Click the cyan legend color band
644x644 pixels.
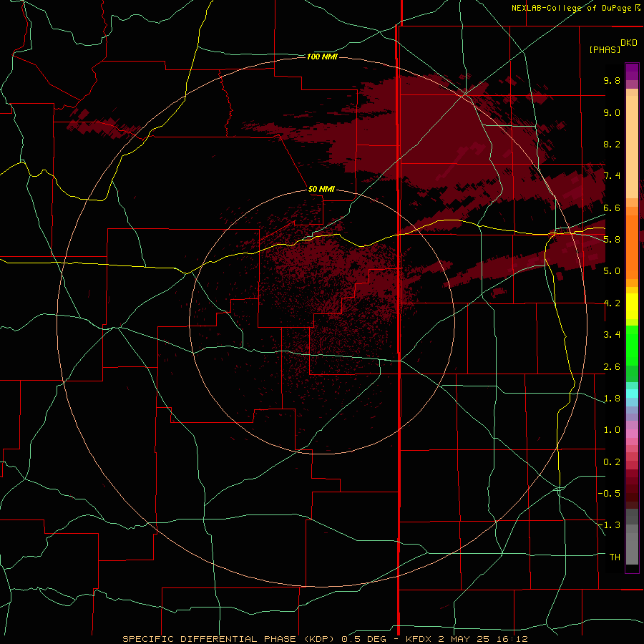click(x=632, y=394)
